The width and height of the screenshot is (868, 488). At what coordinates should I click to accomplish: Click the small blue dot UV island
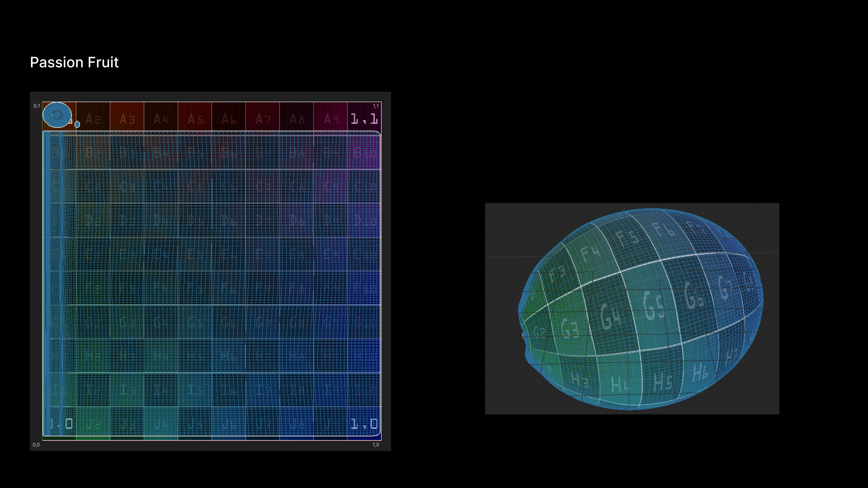[77, 124]
